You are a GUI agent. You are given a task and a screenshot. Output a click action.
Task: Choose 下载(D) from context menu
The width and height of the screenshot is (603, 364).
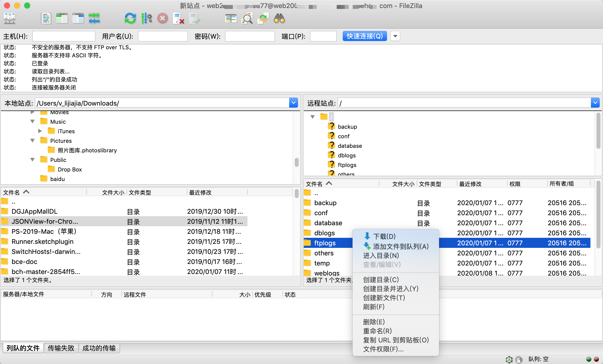(384, 236)
